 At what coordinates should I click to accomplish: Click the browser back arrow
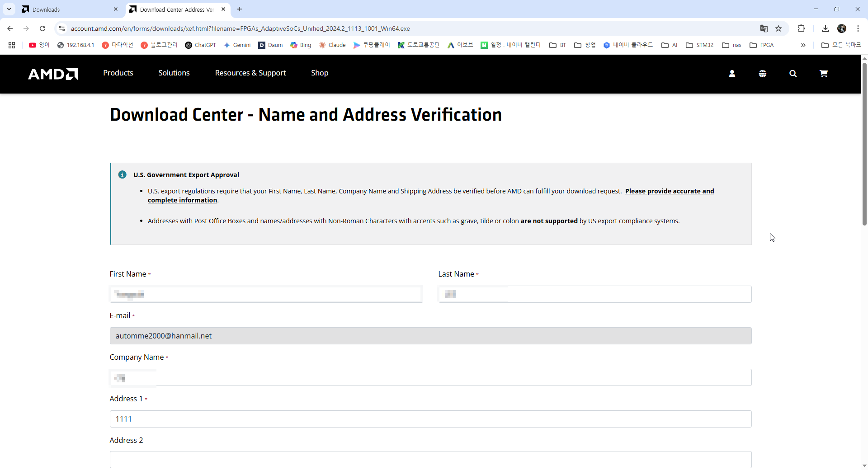pos(10,28)
